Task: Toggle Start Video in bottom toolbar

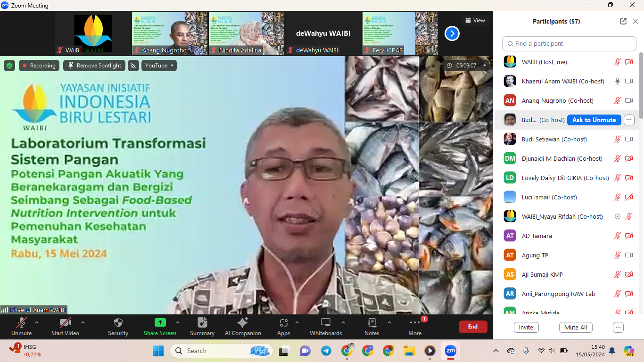Action: [65, 323]
